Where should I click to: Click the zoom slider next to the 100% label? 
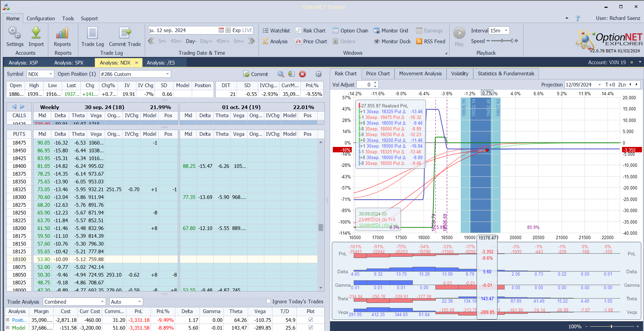[x=611, y=326]
